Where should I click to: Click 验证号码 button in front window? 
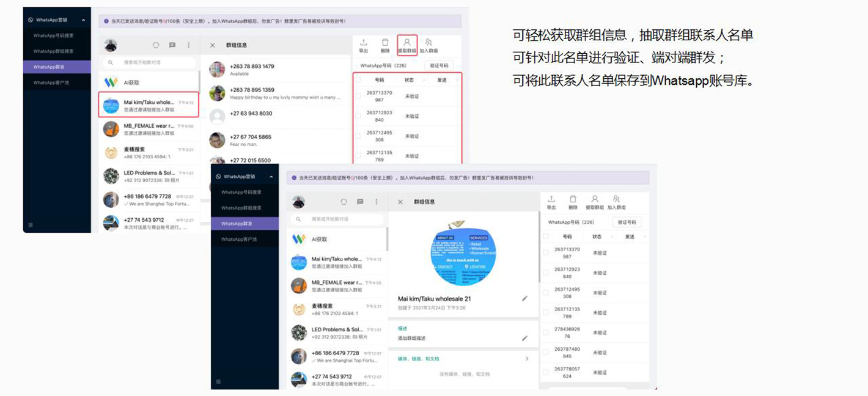627,222
